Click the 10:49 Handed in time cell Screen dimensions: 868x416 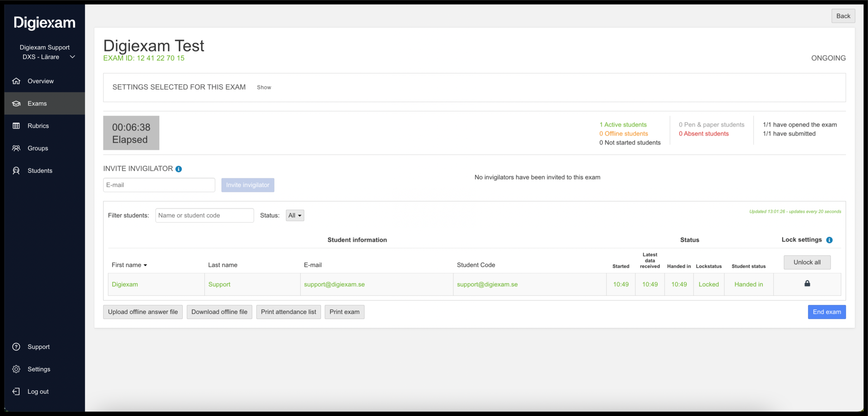click(x=679, y=284)
